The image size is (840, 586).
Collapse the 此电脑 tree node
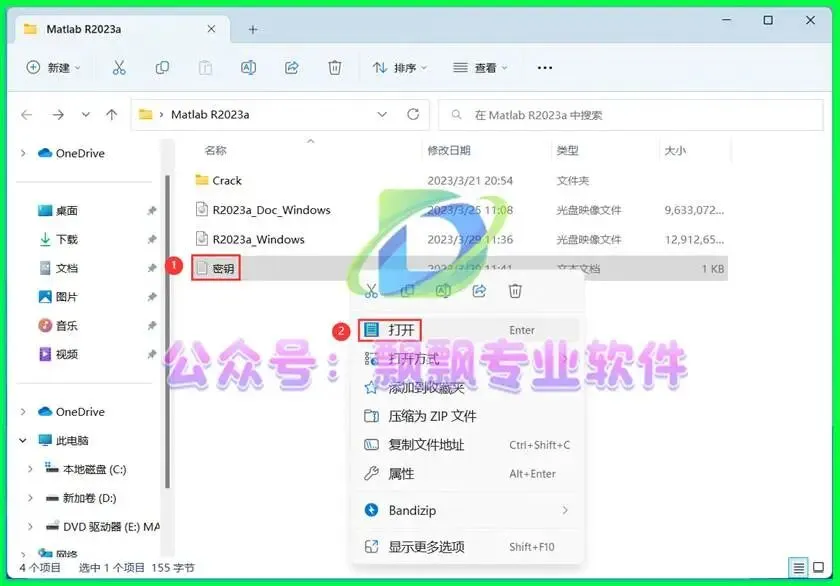click(x=23, y=440)
